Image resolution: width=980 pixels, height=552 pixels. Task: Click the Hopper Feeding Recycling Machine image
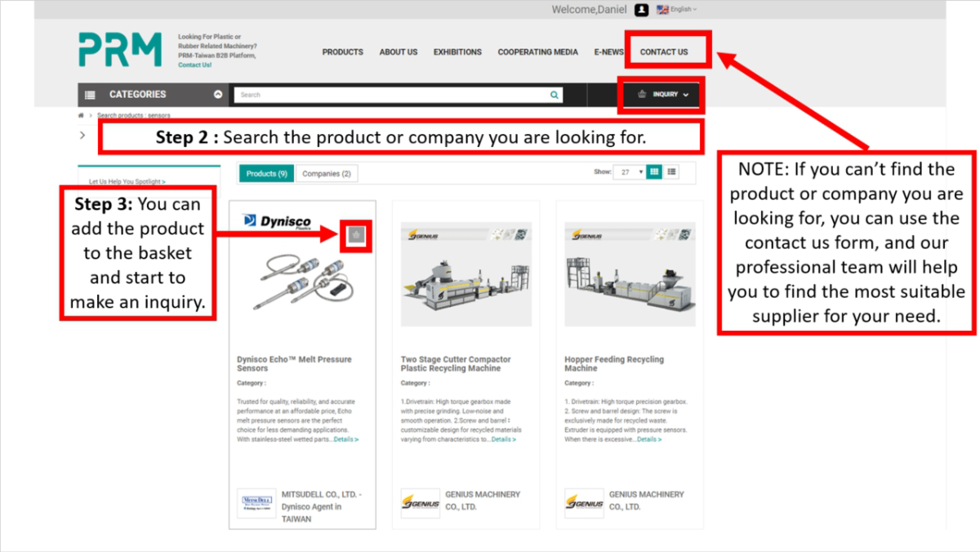pos(630,275)
